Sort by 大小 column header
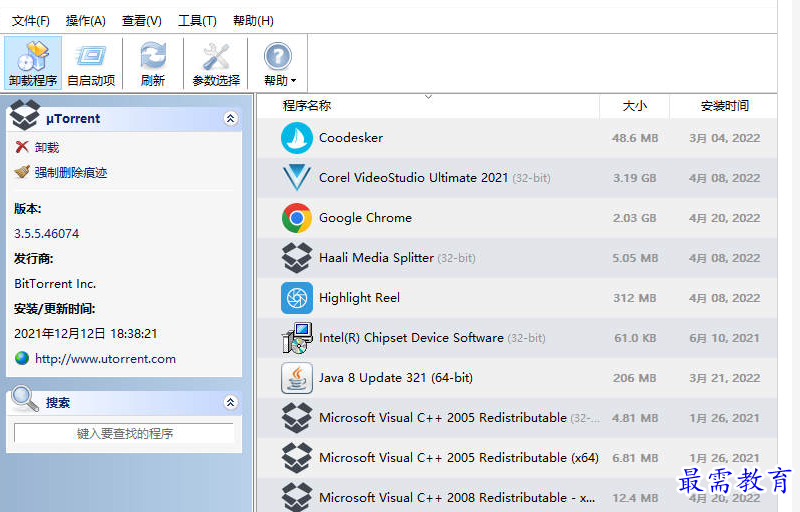The width and height of the screenshot is (800, 512). pyautogui.click(x=635, y=106)
